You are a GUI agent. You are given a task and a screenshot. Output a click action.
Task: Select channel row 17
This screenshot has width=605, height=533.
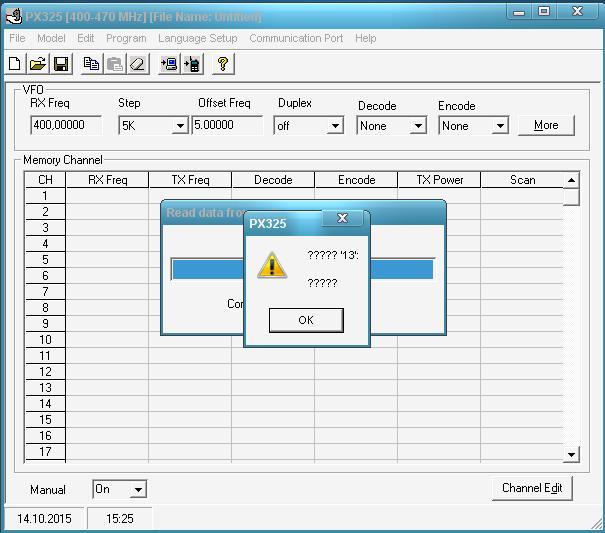pyautogui.click(x=45, y=452)
